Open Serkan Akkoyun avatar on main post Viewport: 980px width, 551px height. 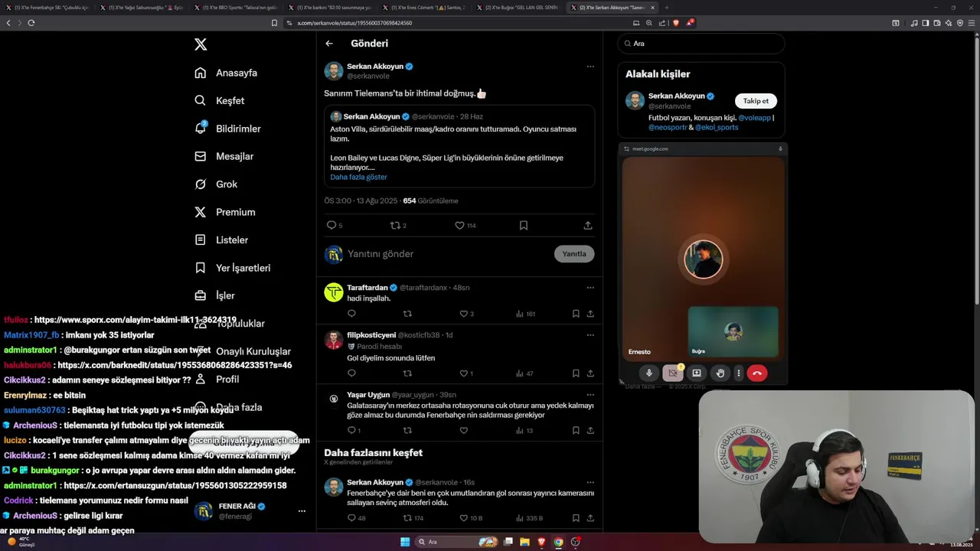334,71
